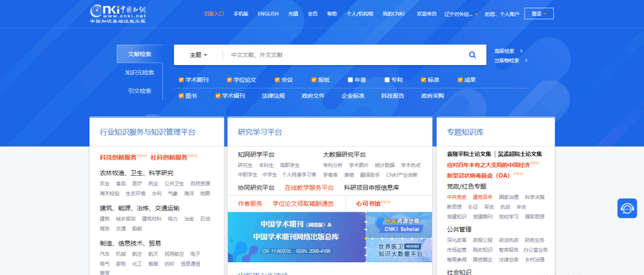The width and height of the screenshot is (644, 275).
Task: Open 袁隆平院士论文集 link
Action: point(469,154)
